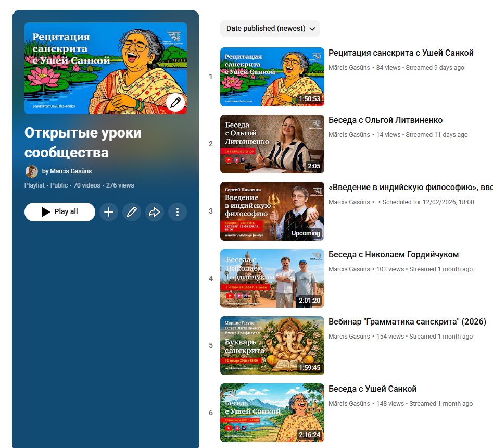The image size is (493, 448).
Task: Click pencil icon on playlist cover image
Action: [x=175, y=103]
